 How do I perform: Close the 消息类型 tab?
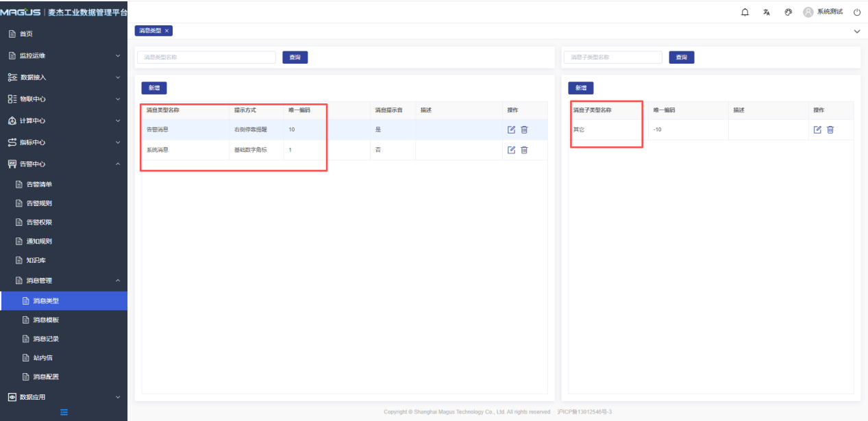(166, 31)
